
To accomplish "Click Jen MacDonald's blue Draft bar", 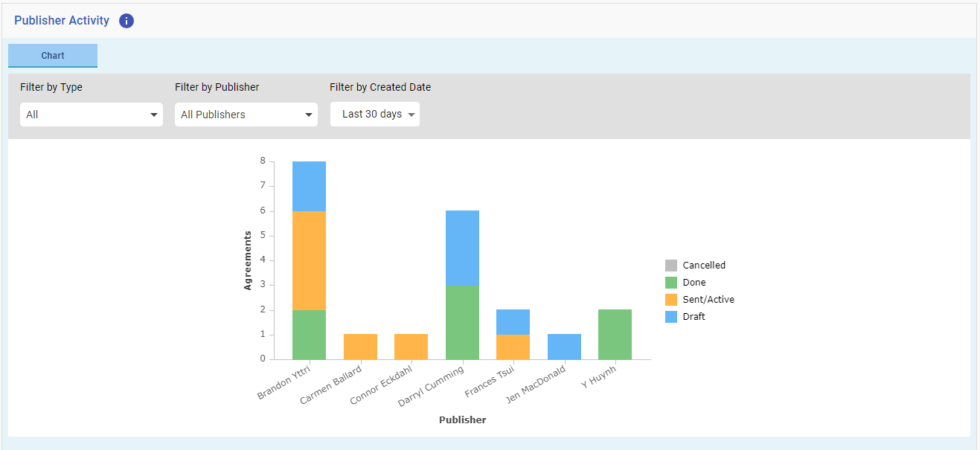I will point(564,347).
